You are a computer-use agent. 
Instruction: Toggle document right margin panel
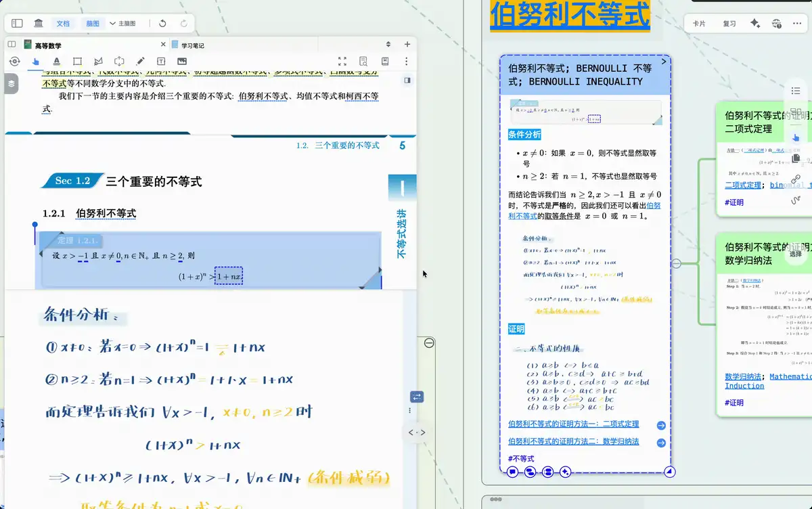[407, 80]
